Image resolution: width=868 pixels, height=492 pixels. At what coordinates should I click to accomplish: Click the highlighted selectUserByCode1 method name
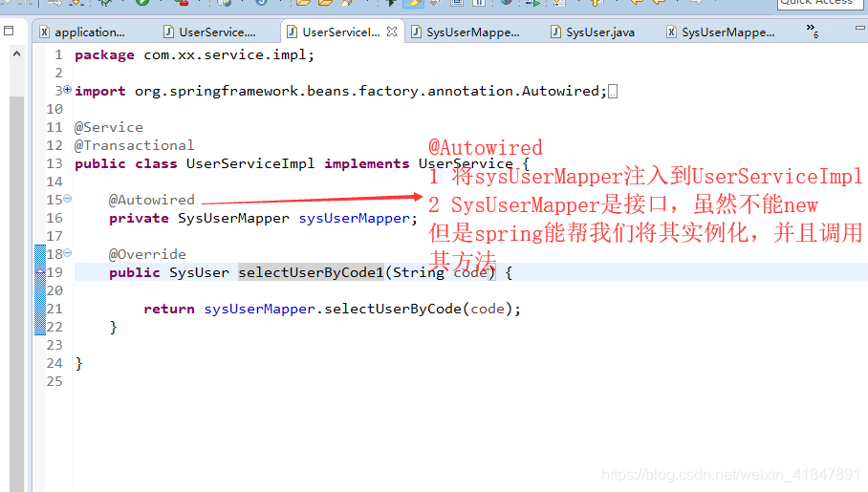311,272
